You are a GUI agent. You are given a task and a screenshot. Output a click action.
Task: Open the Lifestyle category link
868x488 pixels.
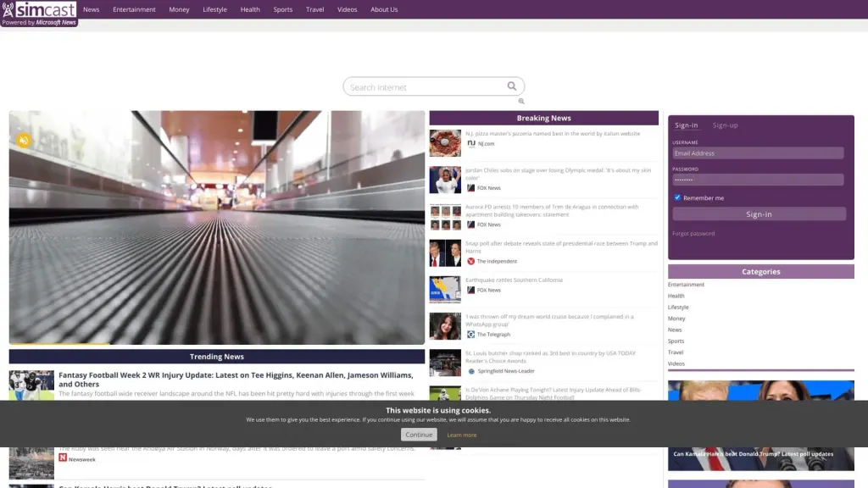(x=678, y=307)
